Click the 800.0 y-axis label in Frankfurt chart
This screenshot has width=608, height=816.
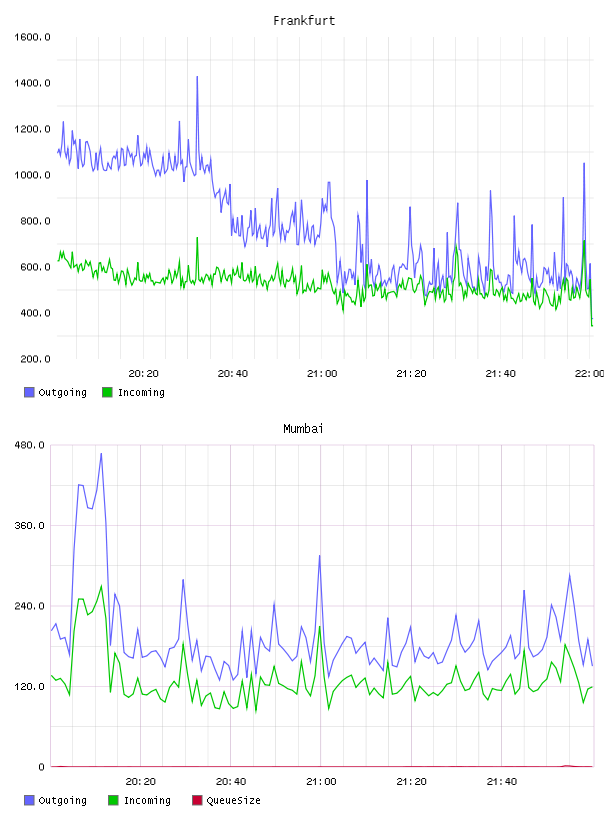coord(35,221)
